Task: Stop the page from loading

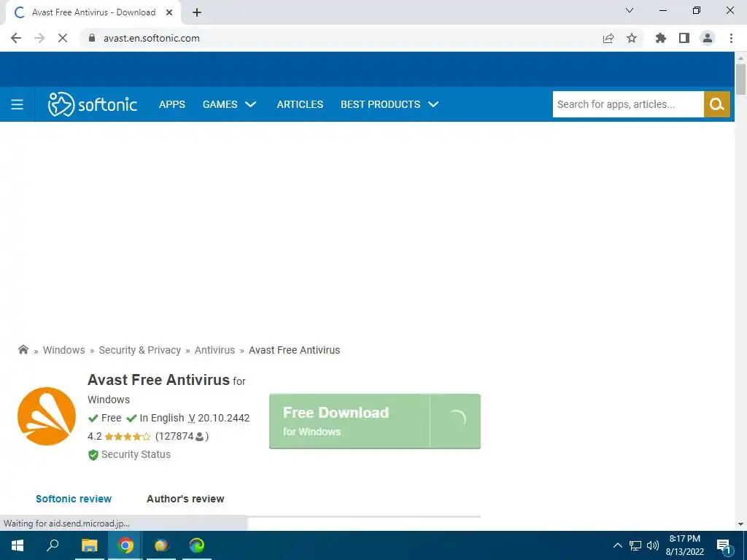Action: pos(63,38)
